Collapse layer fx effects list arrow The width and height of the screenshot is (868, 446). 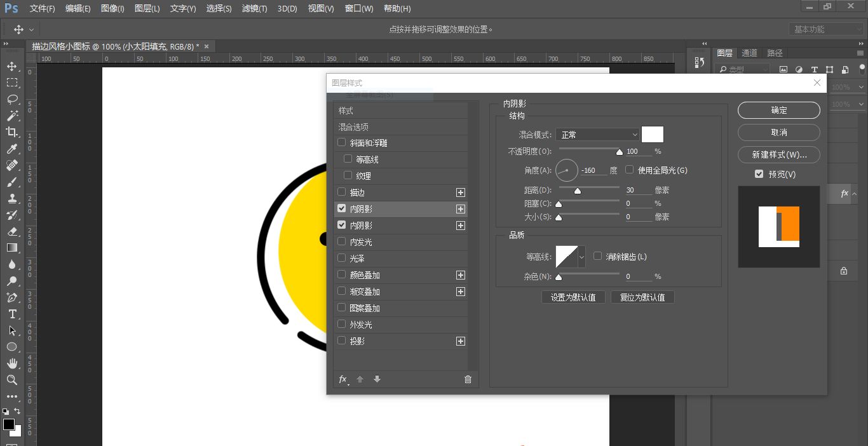(855, 194)
